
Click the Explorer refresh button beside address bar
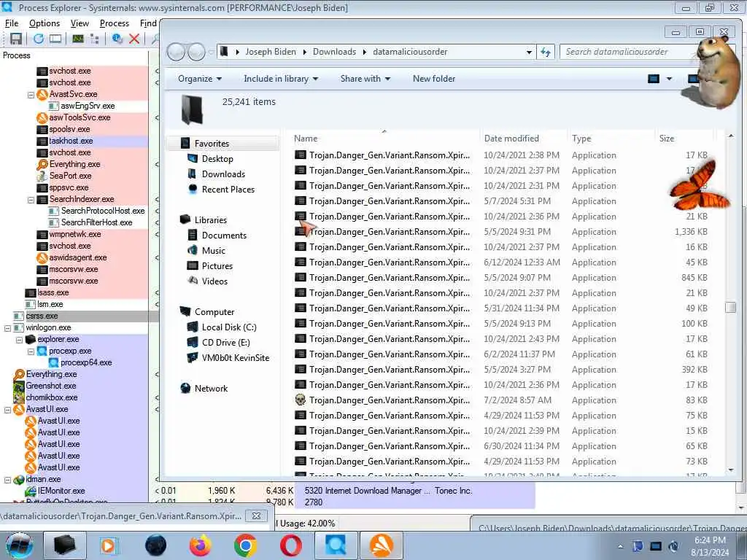[546, 52]
